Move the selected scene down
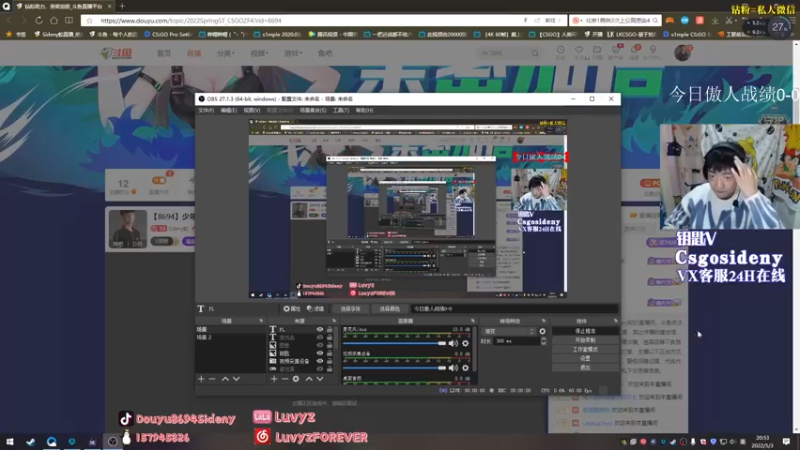 (236, 379)
